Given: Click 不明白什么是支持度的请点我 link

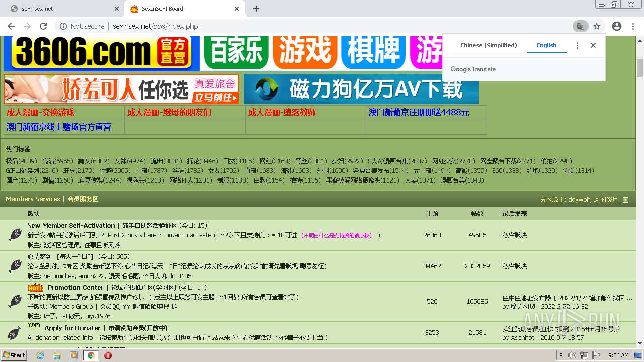Looking at the screenshot, I should [336, 235].
